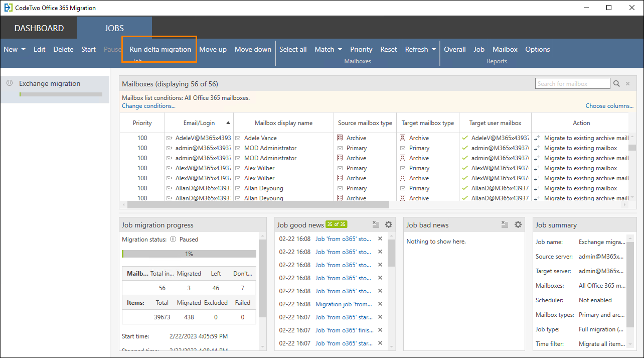Open report Options
The height and width of the screenshot is (358, 644).
pos(538,49)
